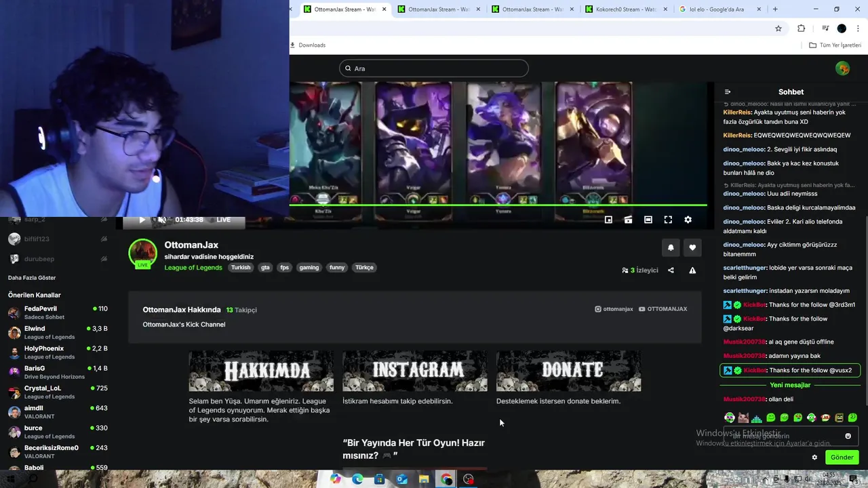
Task: Open Edge browser from the taskbar
Action: coord(357,479)
